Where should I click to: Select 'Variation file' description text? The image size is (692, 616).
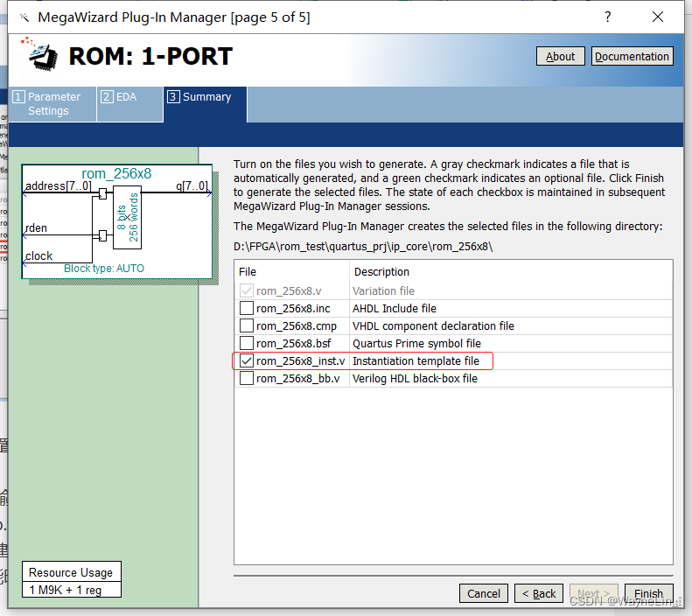pyautogui.click(x=383, y=291)
